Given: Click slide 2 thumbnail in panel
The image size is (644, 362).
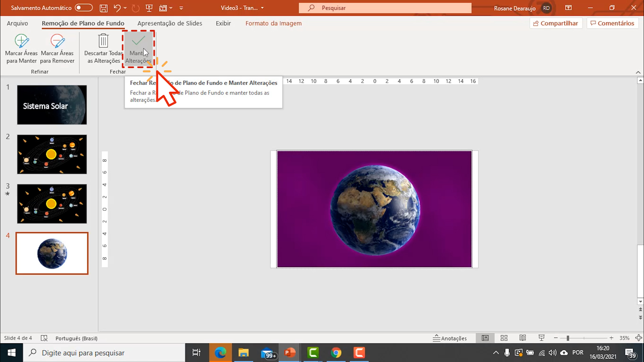Looking at the screenshot, I should tap(52, 154).
